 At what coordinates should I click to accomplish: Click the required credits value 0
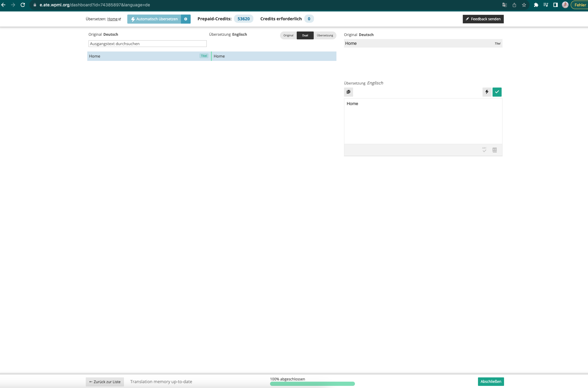pyautogui.click(x=309, y=19)
